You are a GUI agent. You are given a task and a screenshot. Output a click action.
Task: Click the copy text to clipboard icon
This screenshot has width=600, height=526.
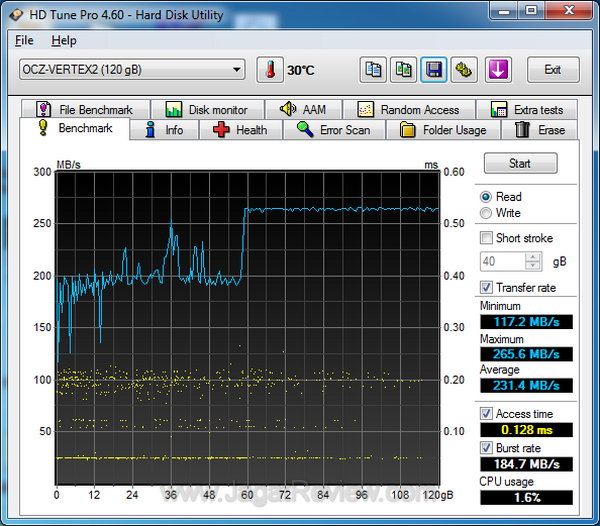[373, 70]
